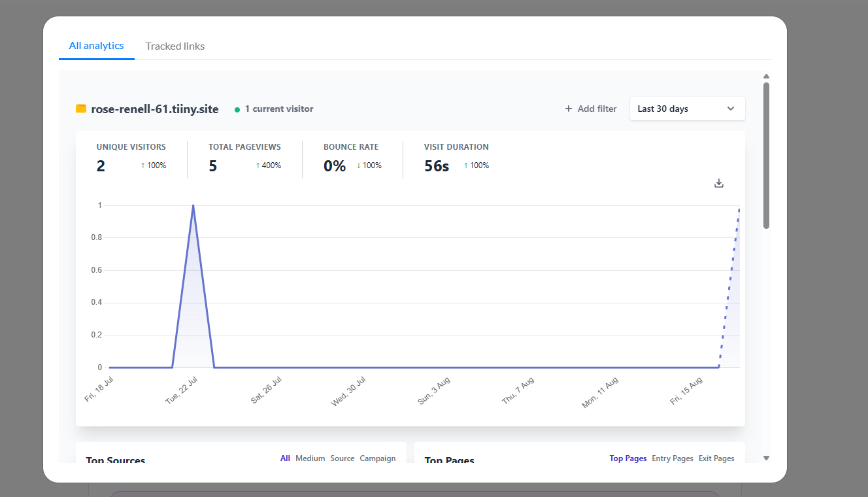Click the green current visitor dot
This screenshot has width=868, height=497.
pos(237,110)
